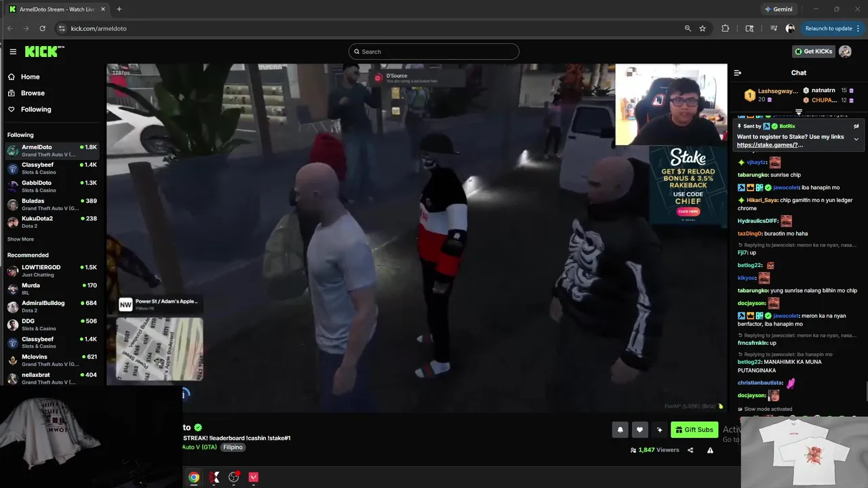The image size is (868, 488).
Task: Click the Google Lens search icon
Action: (x=749, y=28)
